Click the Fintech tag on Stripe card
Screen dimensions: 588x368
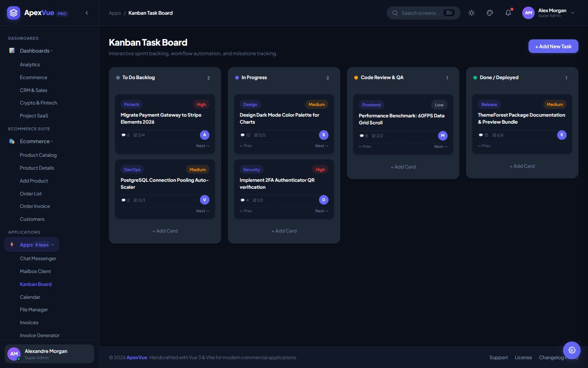click(132, 105)
